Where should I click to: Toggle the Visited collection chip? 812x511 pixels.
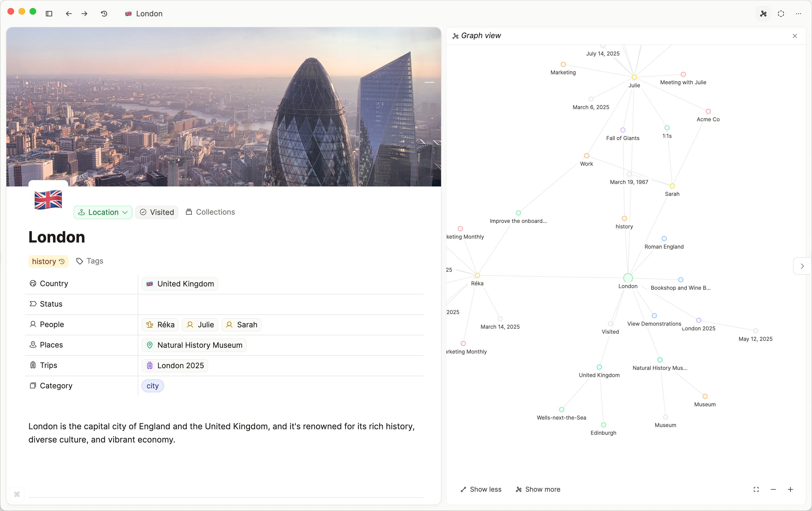[x=157, y=212]
